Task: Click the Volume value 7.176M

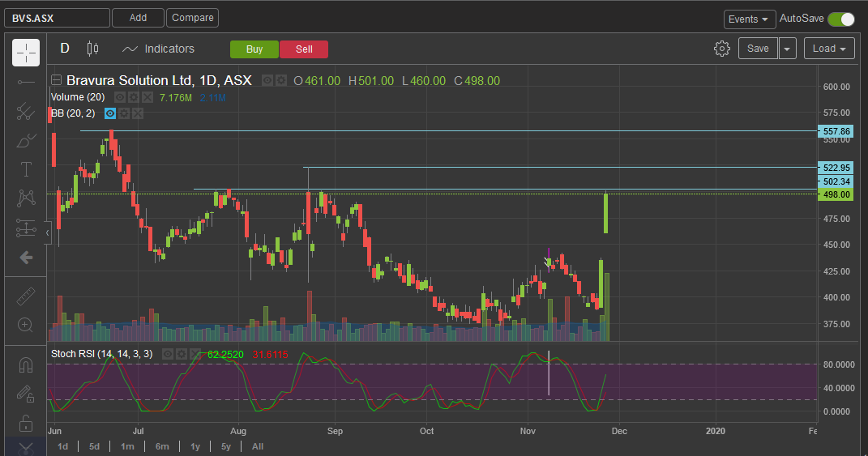Action: click(x=176, y=98)
